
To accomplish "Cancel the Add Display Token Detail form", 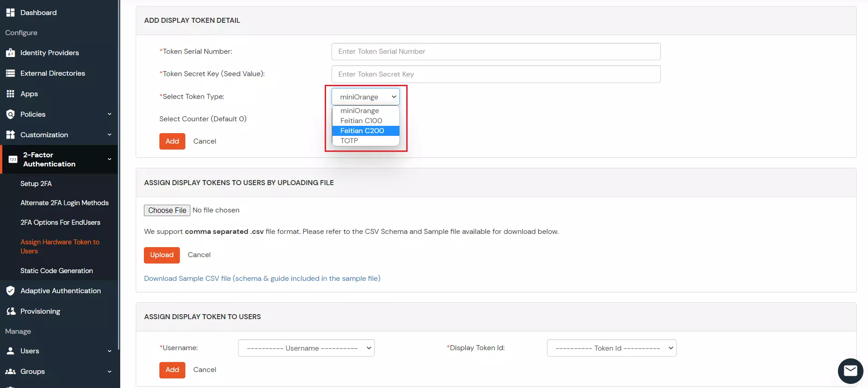I will 204,141.
